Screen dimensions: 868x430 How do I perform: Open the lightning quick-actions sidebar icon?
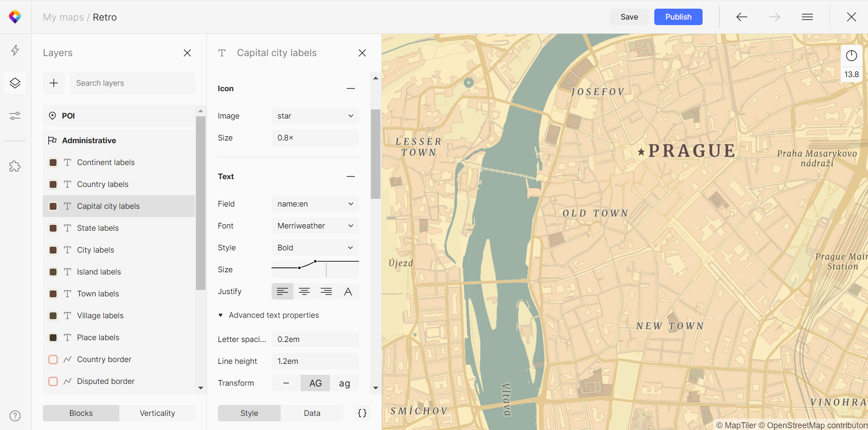(x=15, y=50)
